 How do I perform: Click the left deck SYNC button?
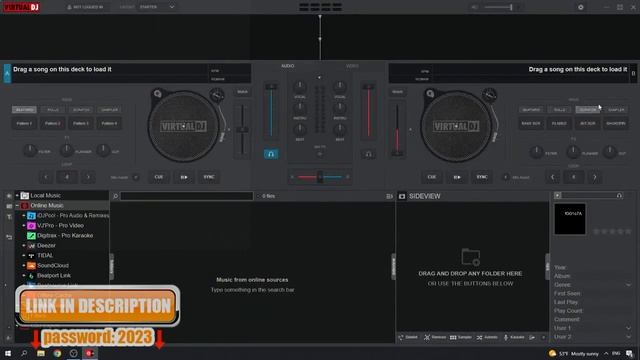(209, 177)
